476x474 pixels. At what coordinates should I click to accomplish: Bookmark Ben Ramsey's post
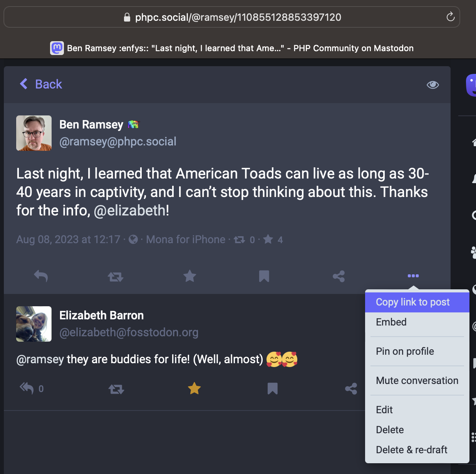[264, 276]
